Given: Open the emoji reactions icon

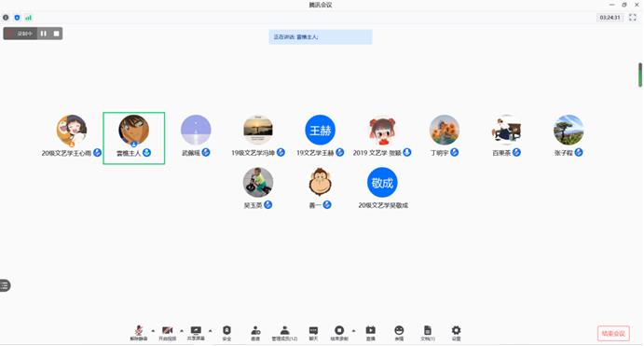Looking at the screenshot, I should 399,333.
